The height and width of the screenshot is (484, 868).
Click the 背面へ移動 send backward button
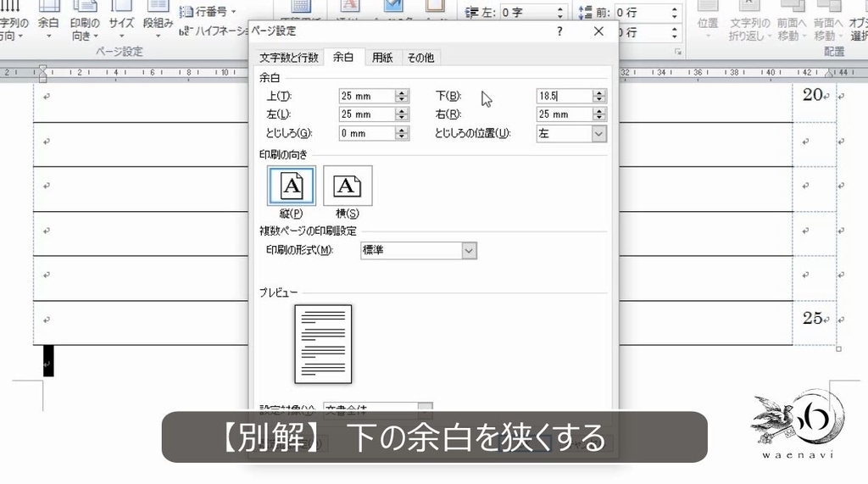point(828,21)
